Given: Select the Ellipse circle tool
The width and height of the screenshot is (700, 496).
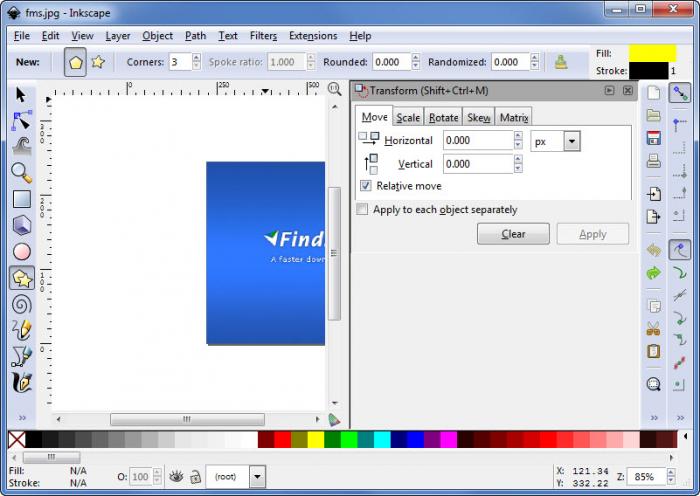Looking at the screenshot, I should click(21, 251).
